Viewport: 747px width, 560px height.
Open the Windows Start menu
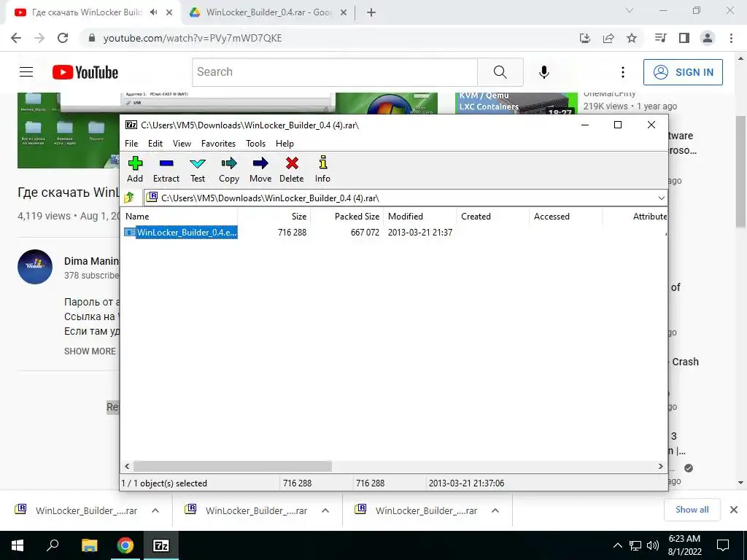point(18,545)
